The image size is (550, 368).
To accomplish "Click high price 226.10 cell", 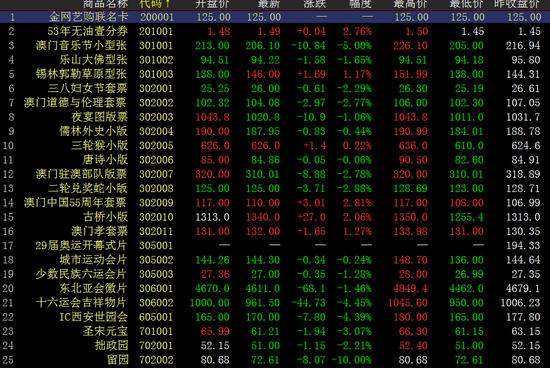I will coord(410,46).
